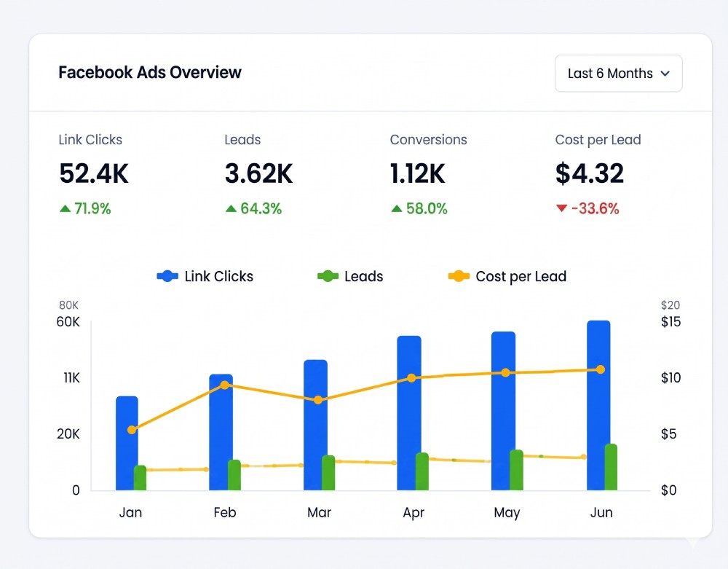Click the green Leads bar for Jan
This screenshot has height=569, width=728.
pyautogui.click(x=141, y=478)
